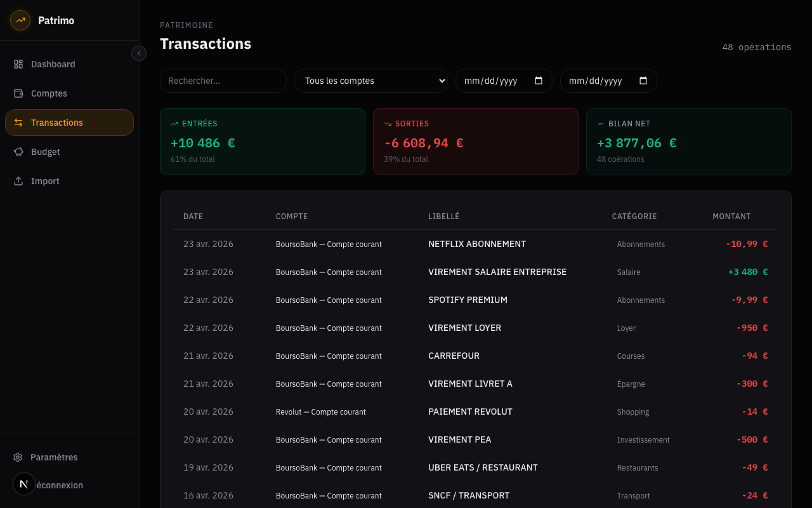This screenshot has height=508, width=812.
Task: Click inside the 'Rechercher...' search field
Action: point(223,81)
